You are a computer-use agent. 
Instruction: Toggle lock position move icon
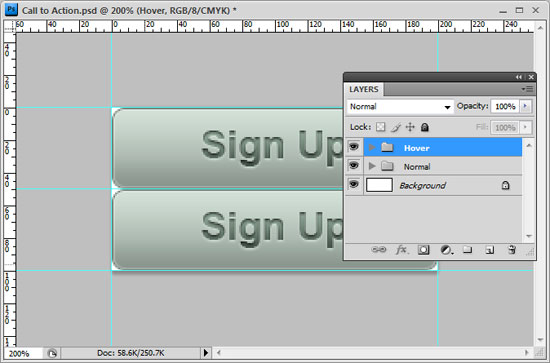click(410, 127)
